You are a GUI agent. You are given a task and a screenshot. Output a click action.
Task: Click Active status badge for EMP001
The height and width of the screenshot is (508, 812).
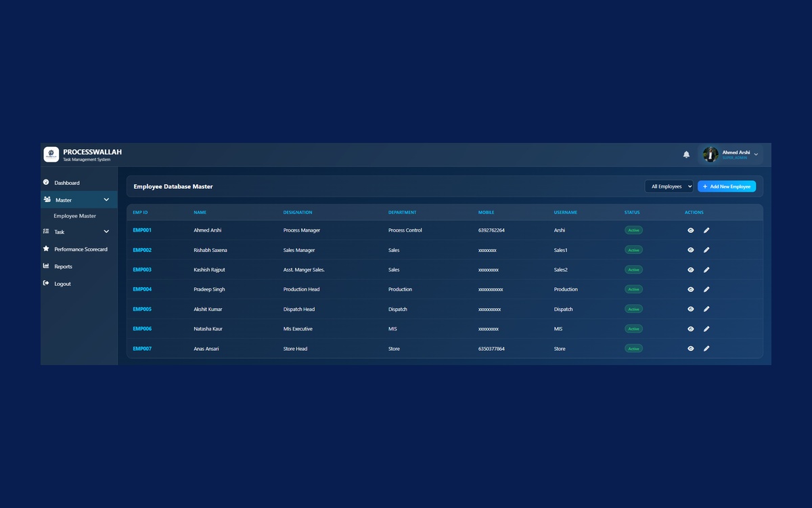click(633, 230)
